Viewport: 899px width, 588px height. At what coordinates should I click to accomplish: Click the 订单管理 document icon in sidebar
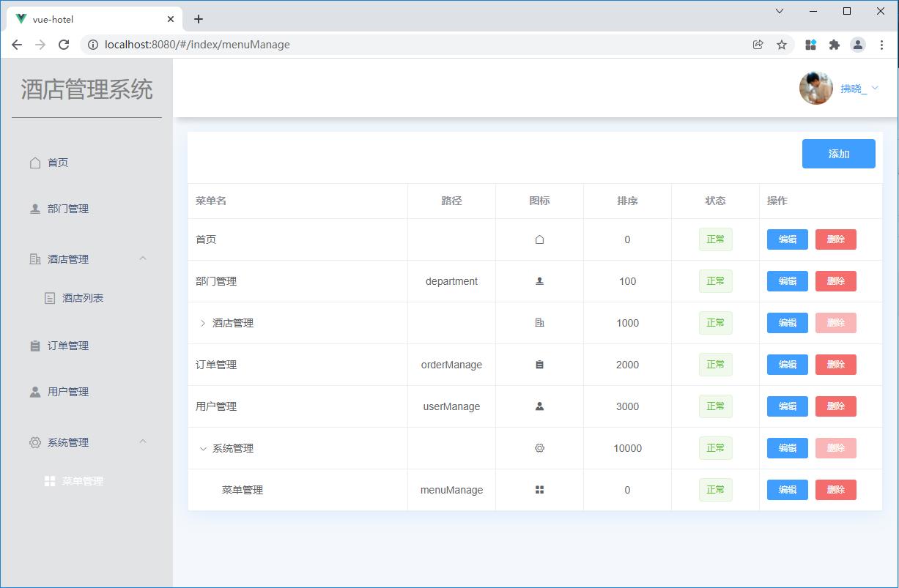point(34,345)
